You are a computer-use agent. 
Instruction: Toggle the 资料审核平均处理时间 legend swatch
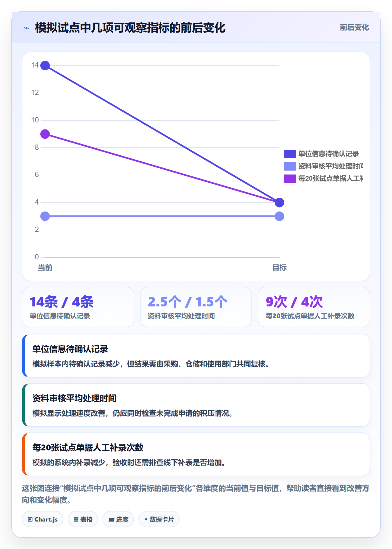290,166
